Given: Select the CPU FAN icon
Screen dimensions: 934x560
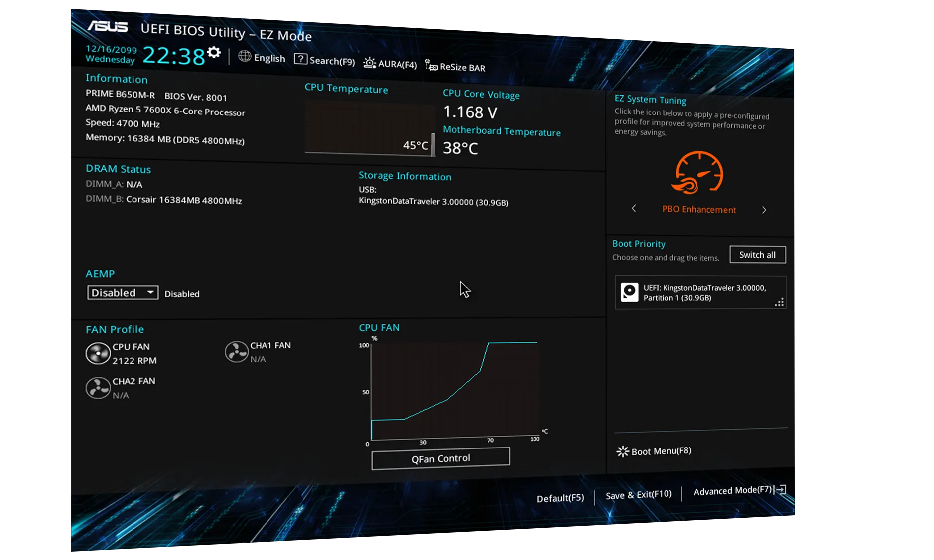Looking at the screenshot, I should [98, 354].
